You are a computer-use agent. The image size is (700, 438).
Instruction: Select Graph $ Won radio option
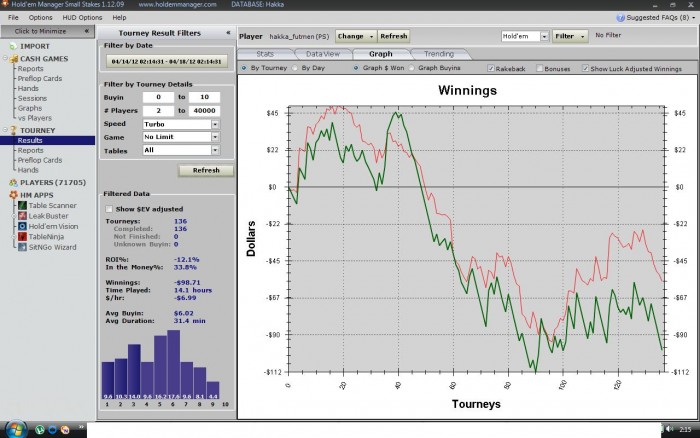pos(356,68)
